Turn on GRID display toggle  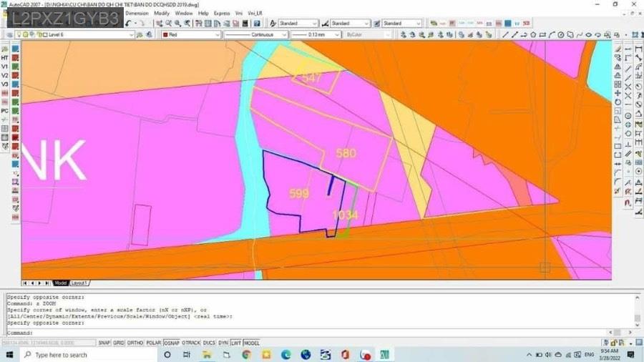click(x=119, y=343)
